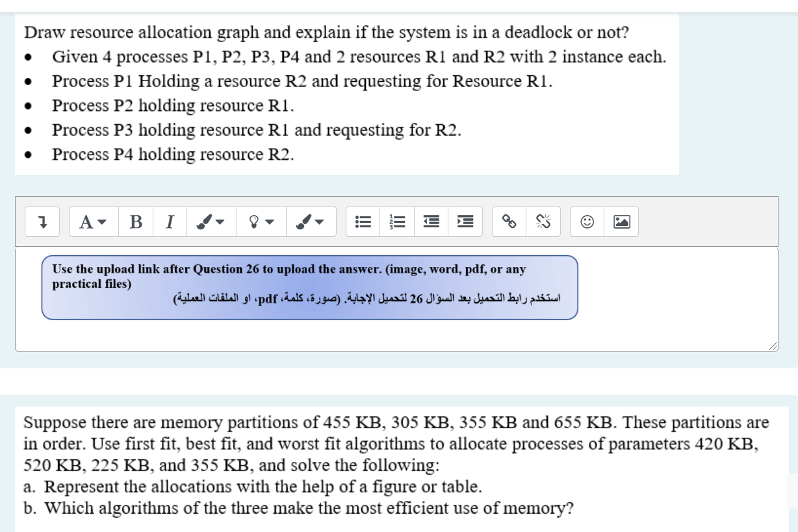798x532 pixels.
Task: Toggle italic formatting
Action: coord(170,222)
